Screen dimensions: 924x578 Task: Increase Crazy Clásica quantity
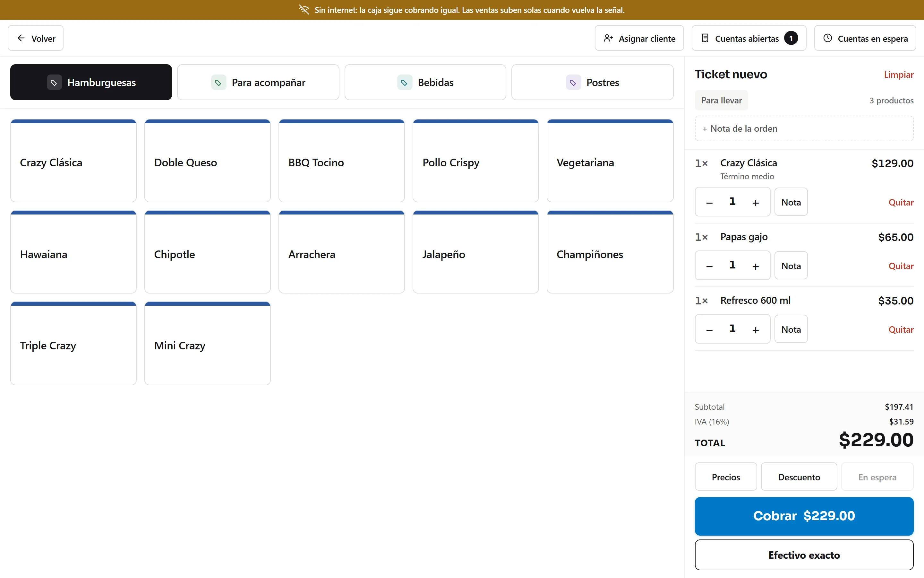755,202
